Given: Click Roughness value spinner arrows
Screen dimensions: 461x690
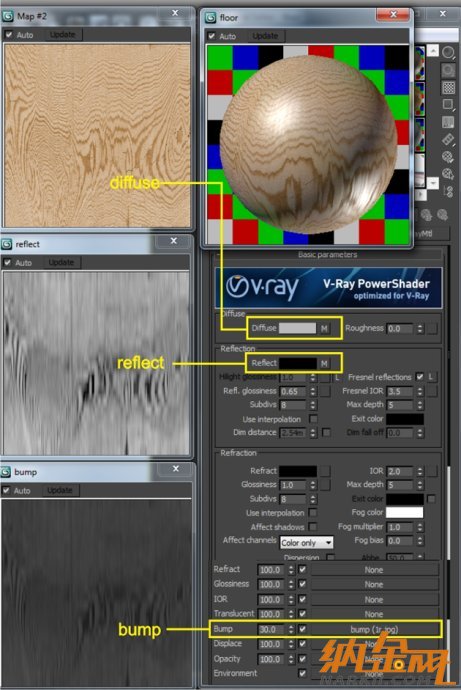Looking at the screenshot, I should (420, 329).
